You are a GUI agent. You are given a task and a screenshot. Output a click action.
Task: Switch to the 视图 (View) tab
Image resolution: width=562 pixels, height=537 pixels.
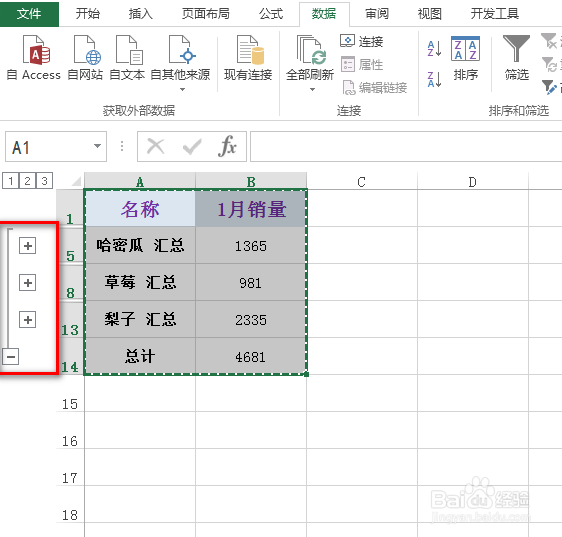coord(429,14)
